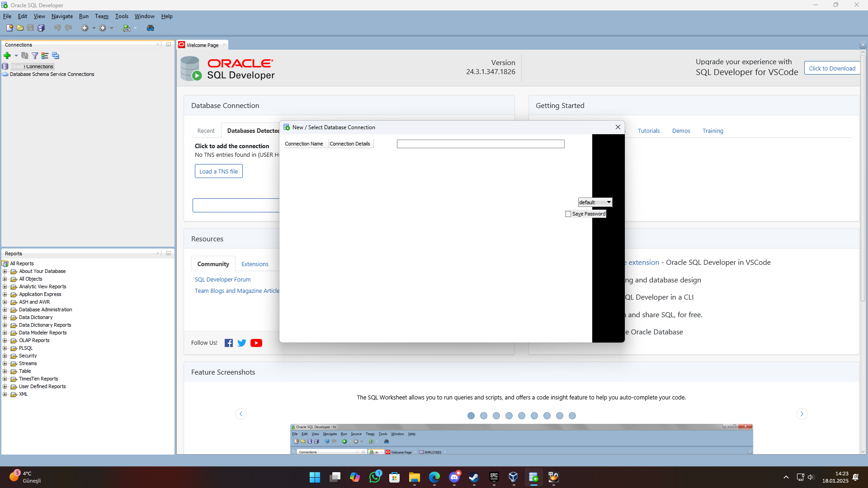This screenshot has width=868, height=488.
Task: Click the funnel filter icon in Connections
Action: click(35, 56)
